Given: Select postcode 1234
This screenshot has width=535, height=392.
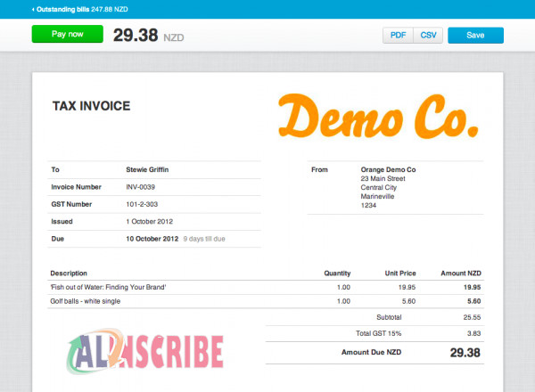Looking at the screenshot, I should click(368, 205).
